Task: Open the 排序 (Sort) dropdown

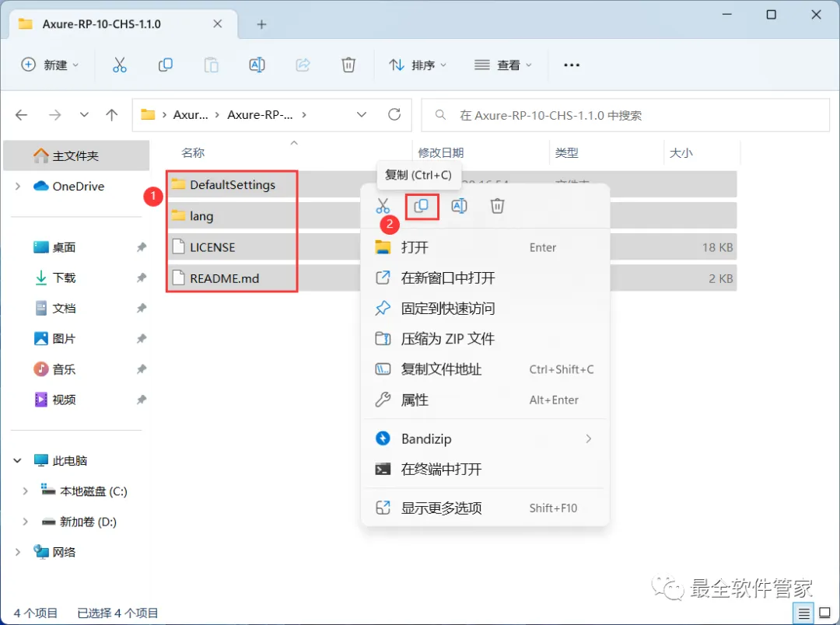Action: click(418, 65)
